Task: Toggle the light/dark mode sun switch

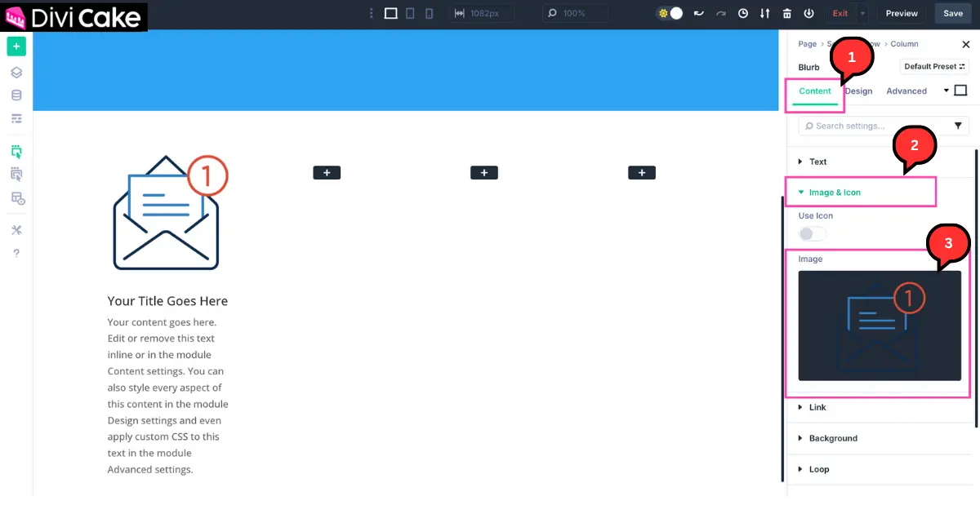Action: point(670,13)
